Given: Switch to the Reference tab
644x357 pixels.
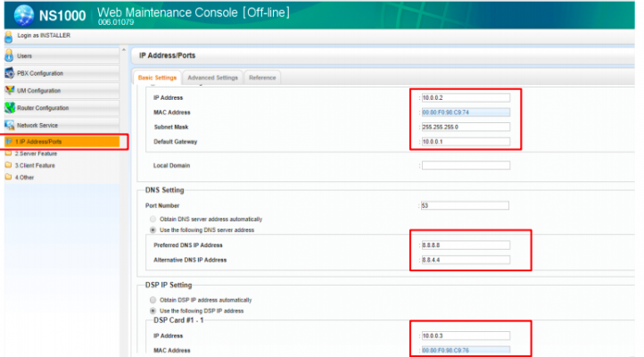Looking at the screenshot, I should (261, 78).
